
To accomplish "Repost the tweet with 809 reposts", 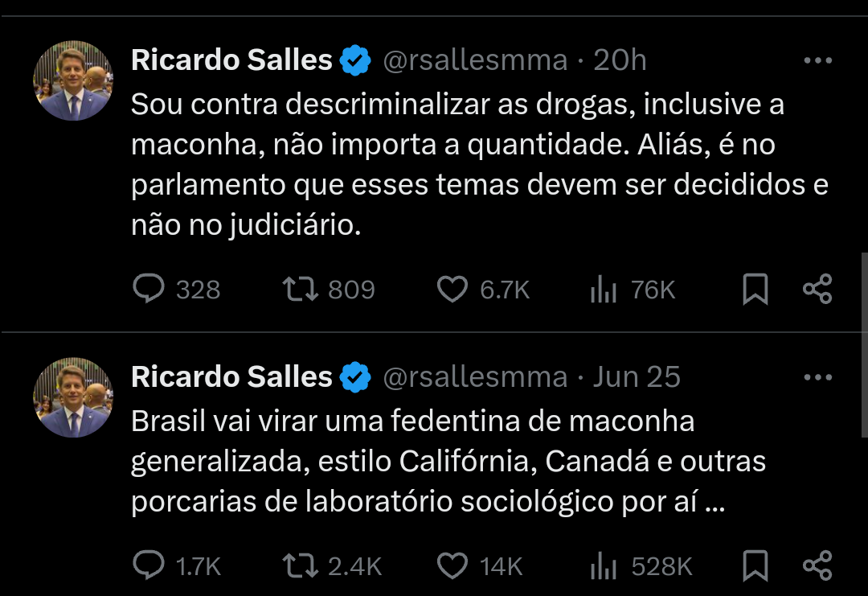I will 303,290.
